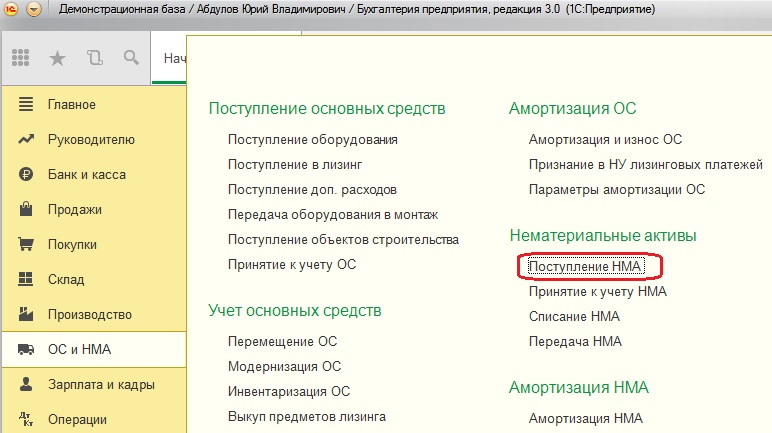Click the Покупки cart icon
772x433 pixels.
click(26, 244)
